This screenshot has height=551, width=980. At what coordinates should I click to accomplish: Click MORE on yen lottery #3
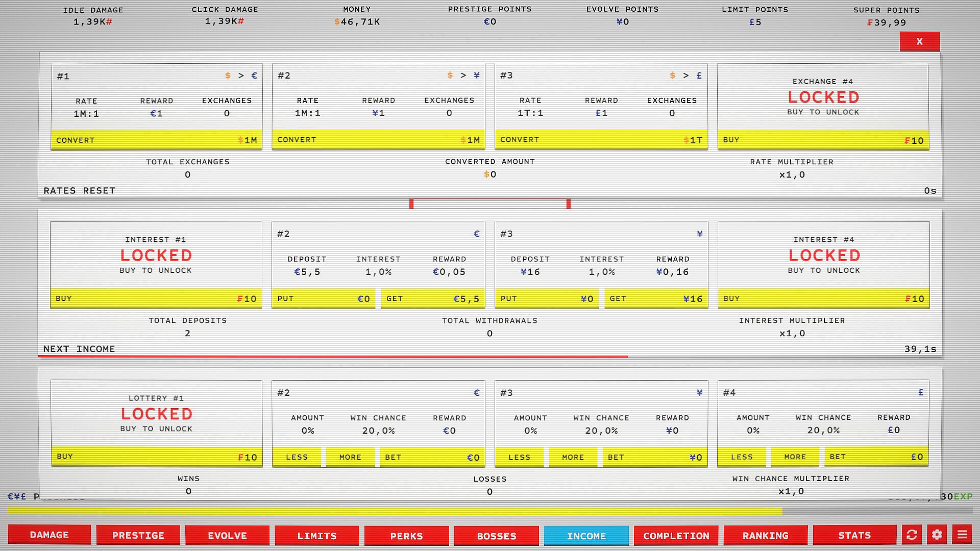pos(573,457)
